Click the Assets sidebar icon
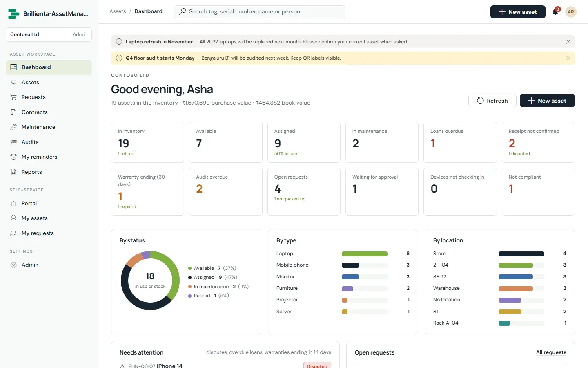 point(13,83)
